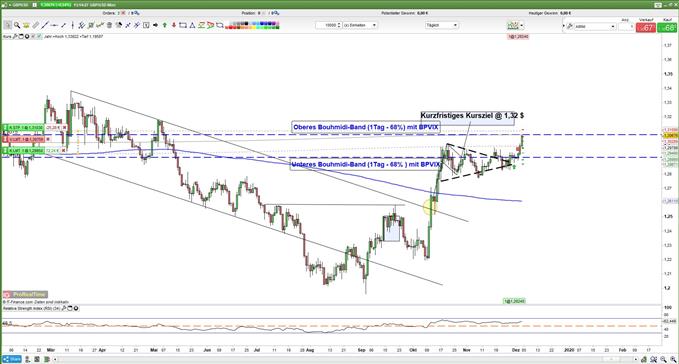Click the trash bin delete-objects icon
Image resolution: width=679 pixels, height=364 pixels.
[109, 25]
